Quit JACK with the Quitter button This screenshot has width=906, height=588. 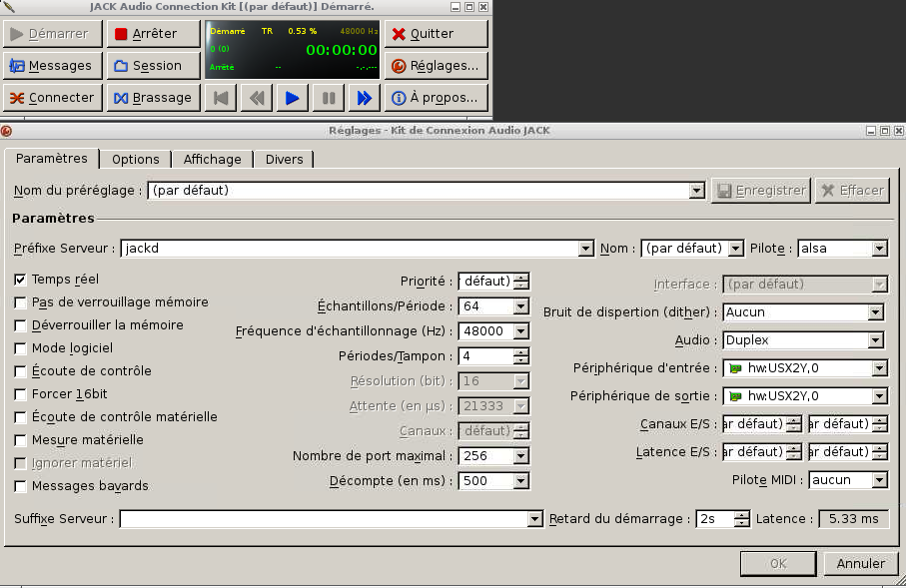click(437, 34)
